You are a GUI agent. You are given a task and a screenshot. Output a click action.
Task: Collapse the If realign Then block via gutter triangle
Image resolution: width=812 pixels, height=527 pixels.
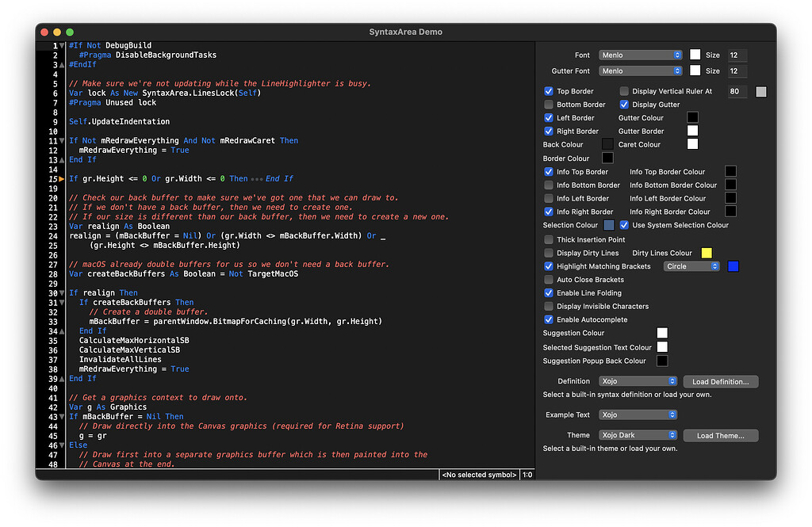point(62,292)
